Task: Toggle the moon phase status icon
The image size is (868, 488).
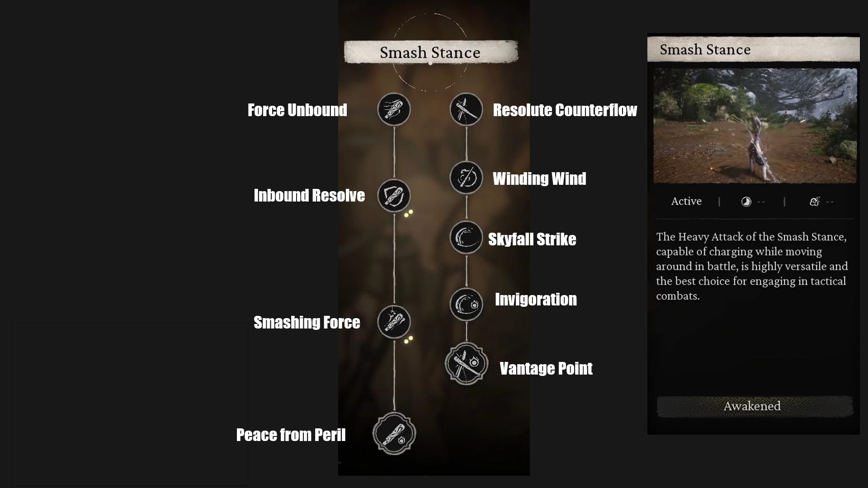Action: click(746, 202)
